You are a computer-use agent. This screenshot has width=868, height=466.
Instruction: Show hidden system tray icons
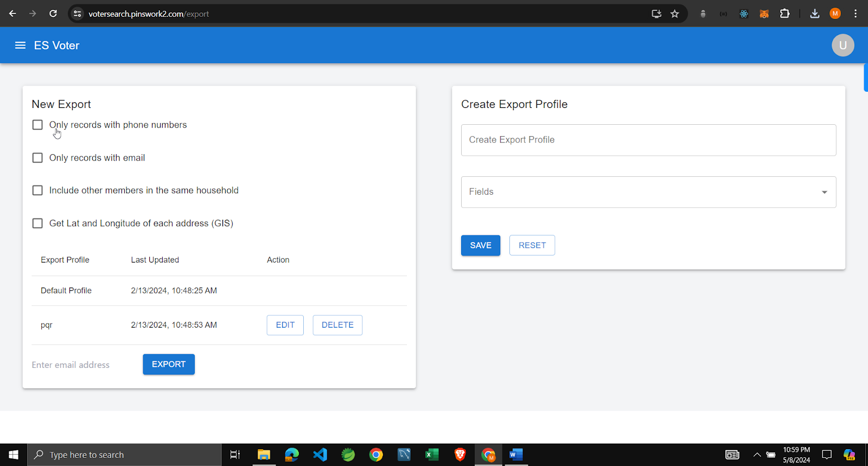pos(757,455)
